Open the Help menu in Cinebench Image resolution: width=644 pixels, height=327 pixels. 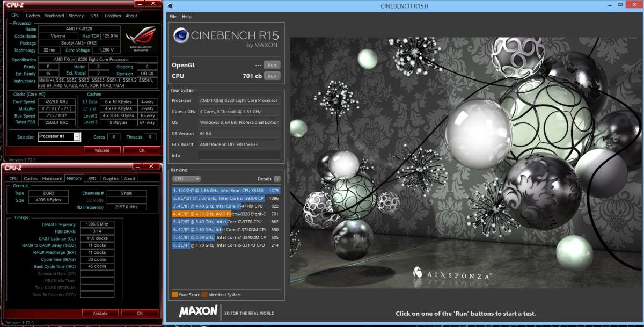186,17
